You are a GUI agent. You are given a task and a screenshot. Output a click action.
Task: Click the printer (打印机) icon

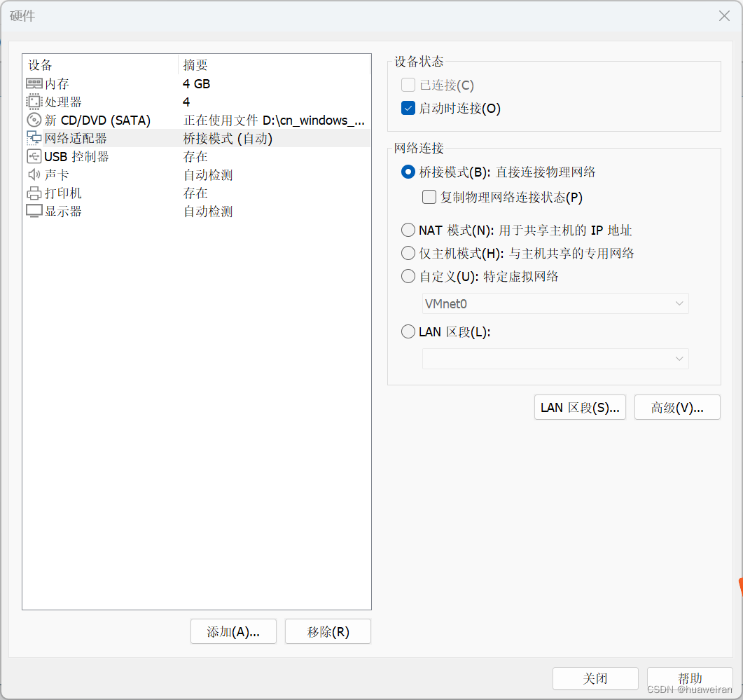[x=34, y=193]
